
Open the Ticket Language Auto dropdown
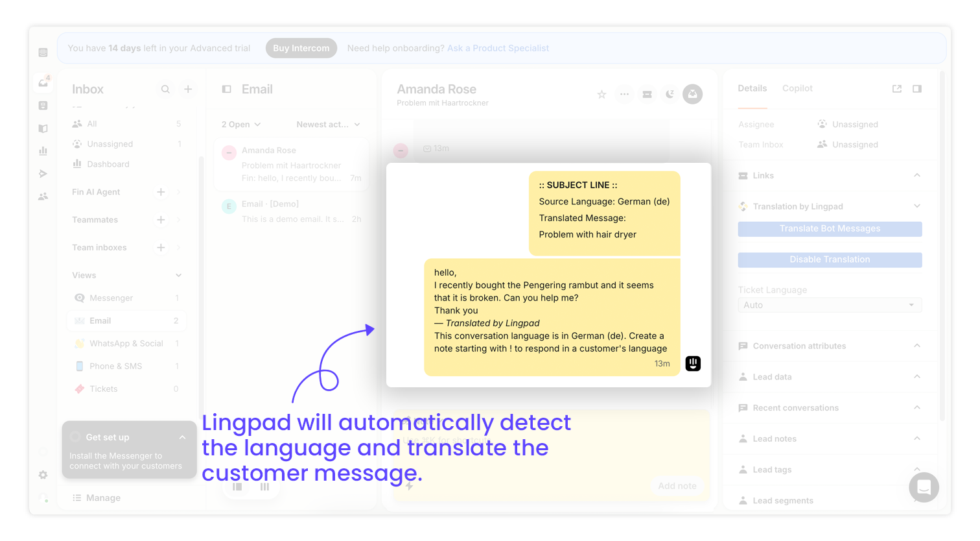point(830,305)
